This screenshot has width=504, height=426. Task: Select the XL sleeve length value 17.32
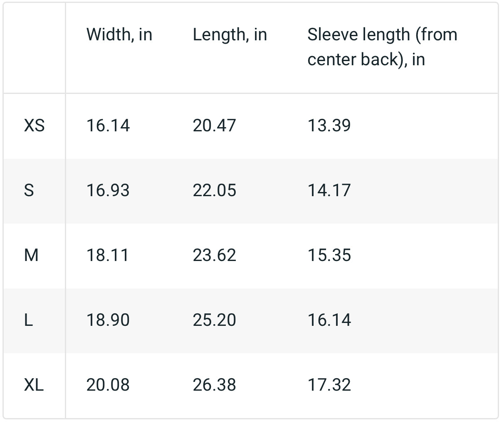click(x=329, y=385)
